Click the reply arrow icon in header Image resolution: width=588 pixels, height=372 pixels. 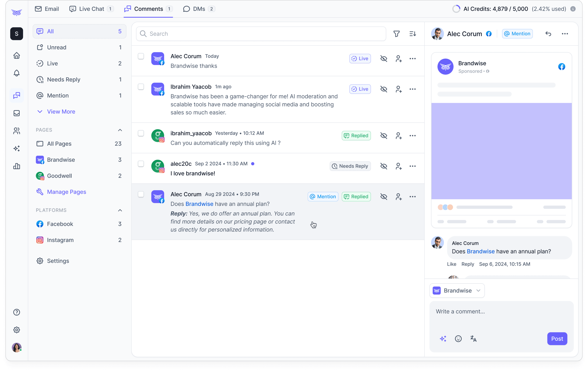click(548, 34)
